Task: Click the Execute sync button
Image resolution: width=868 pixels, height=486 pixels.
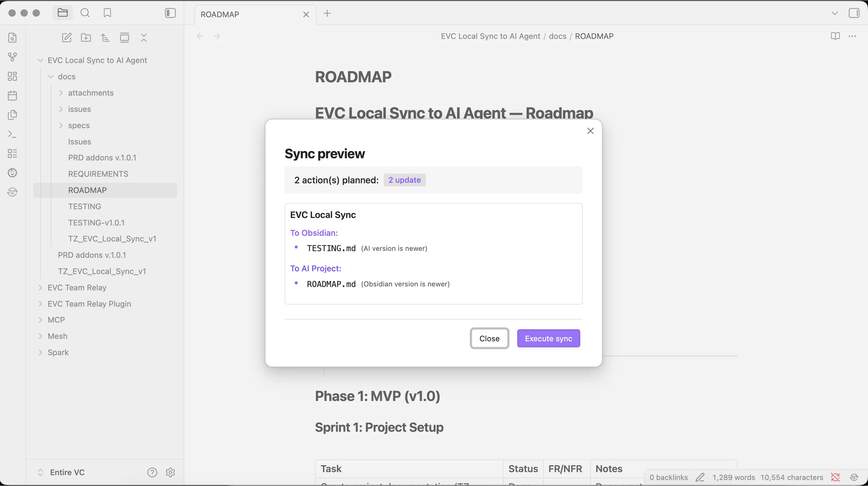Action: 548,339
